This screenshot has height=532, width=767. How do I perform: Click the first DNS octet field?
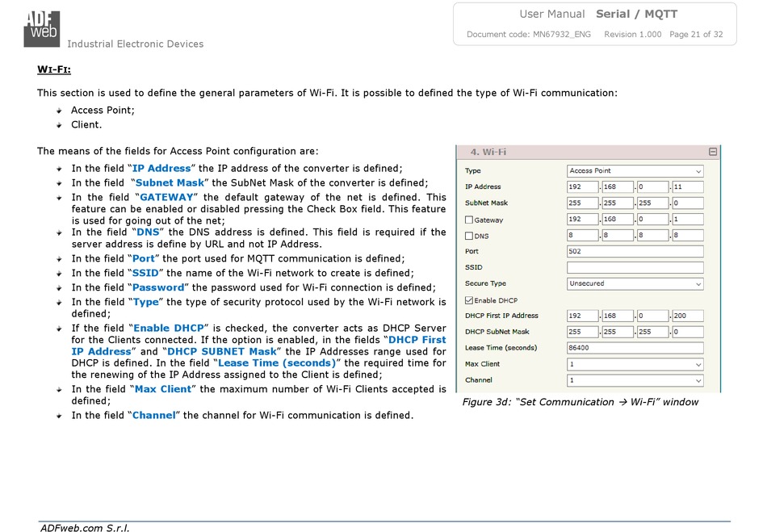(583, 236)
